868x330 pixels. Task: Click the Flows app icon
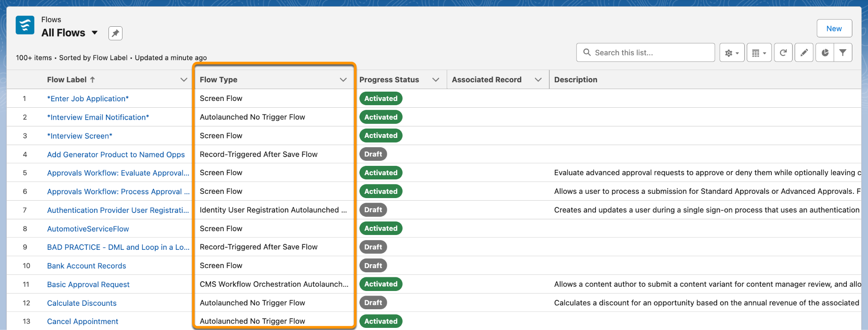pyautogui.click(x=25, y=25)
